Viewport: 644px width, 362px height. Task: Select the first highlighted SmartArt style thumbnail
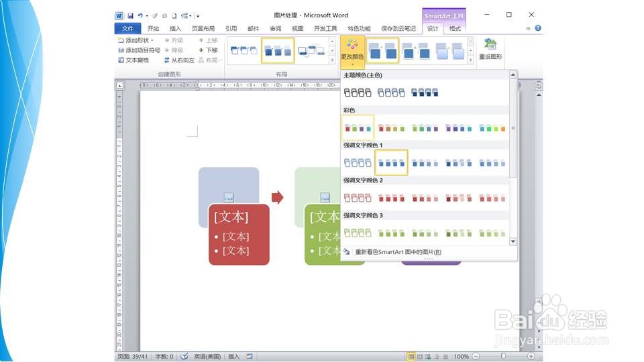(x=382, y=51)
